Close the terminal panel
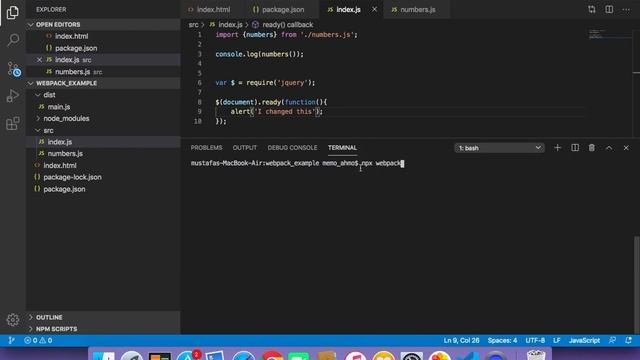This screenshot has width=640, height=360. (626, 148)
